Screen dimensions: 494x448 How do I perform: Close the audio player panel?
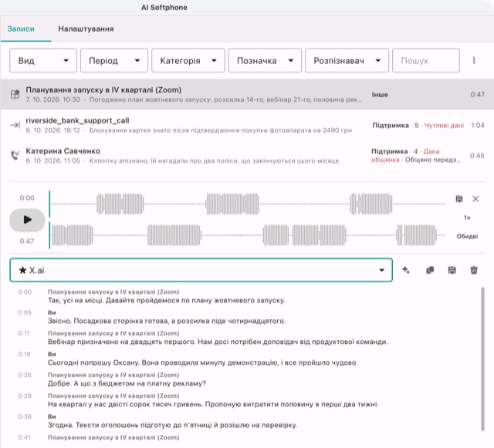[x=475, y=199]
